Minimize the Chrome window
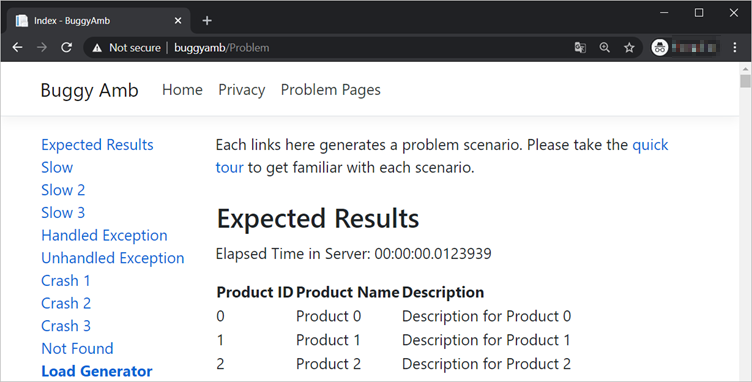752x382 pixels. click(x=664, y=13)
